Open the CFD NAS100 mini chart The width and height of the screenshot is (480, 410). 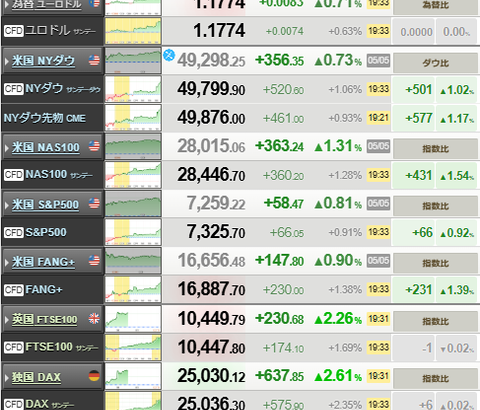tap(133, 175)
